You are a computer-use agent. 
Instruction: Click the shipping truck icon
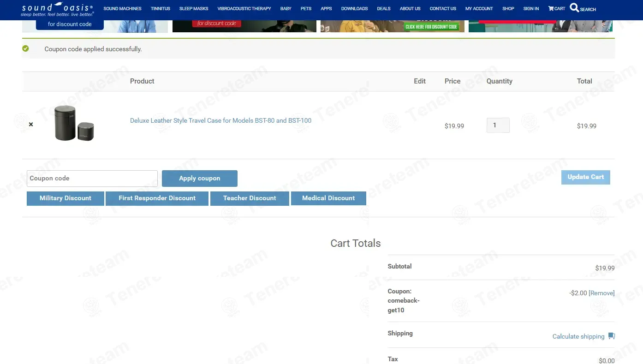click(x=612, y=336)
